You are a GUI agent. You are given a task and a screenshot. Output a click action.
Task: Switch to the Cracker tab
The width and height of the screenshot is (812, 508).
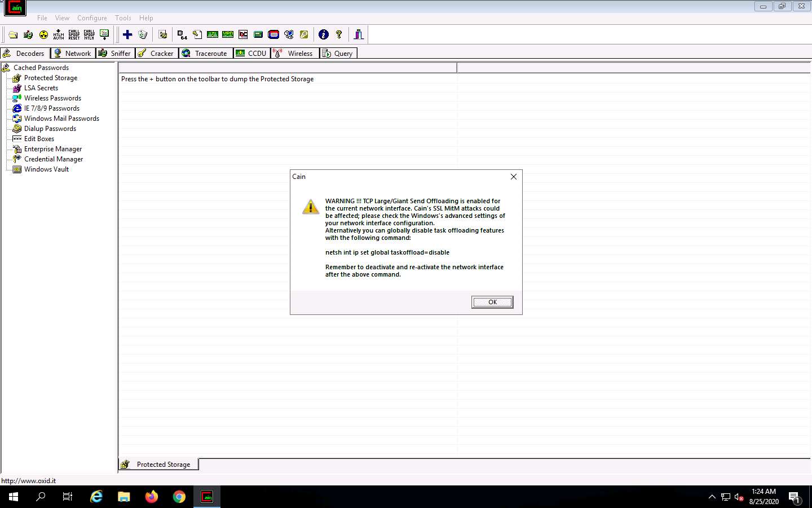pos(157,53)
